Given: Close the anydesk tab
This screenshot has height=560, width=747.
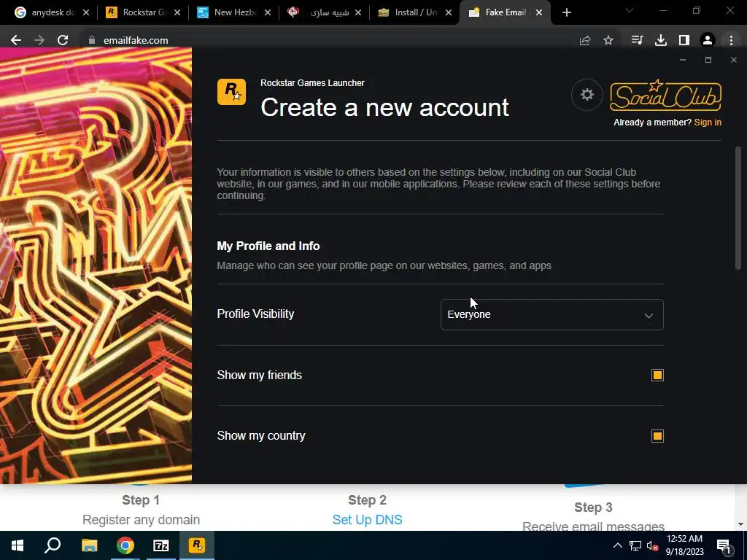Looking at the screenshot, I should 86,13.
